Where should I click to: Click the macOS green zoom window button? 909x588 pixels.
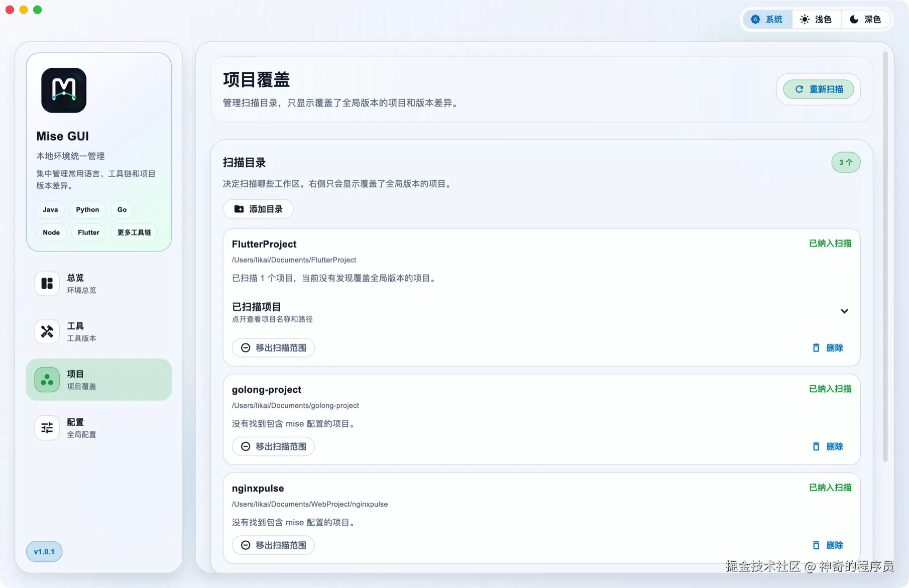click(x=38, y=10)
